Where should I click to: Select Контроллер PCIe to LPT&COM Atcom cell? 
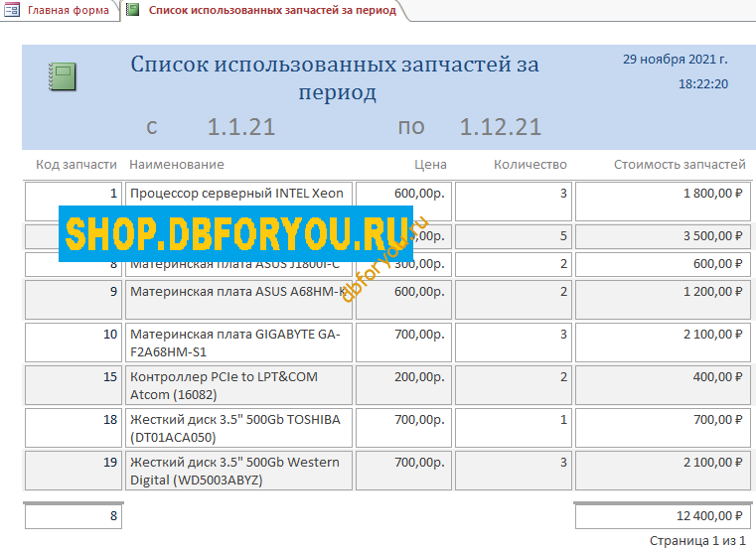tap(238, 385)
